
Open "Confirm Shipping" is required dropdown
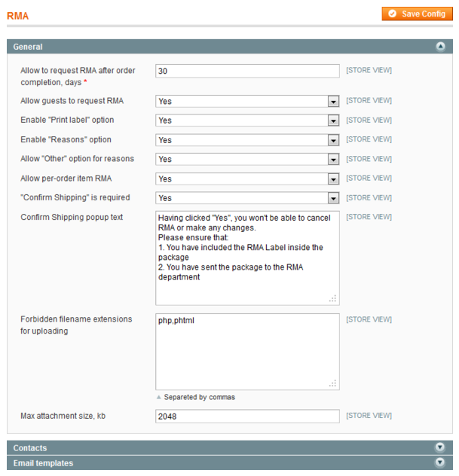pyautogui.click(x=247, y=198)
